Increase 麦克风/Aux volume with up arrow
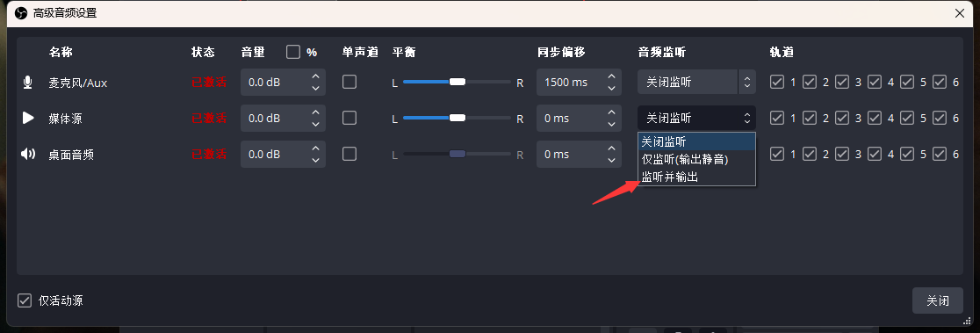Image resolution: width=980 pixels, height=333 pixels. pyautogui.click(x=315, y=76)
